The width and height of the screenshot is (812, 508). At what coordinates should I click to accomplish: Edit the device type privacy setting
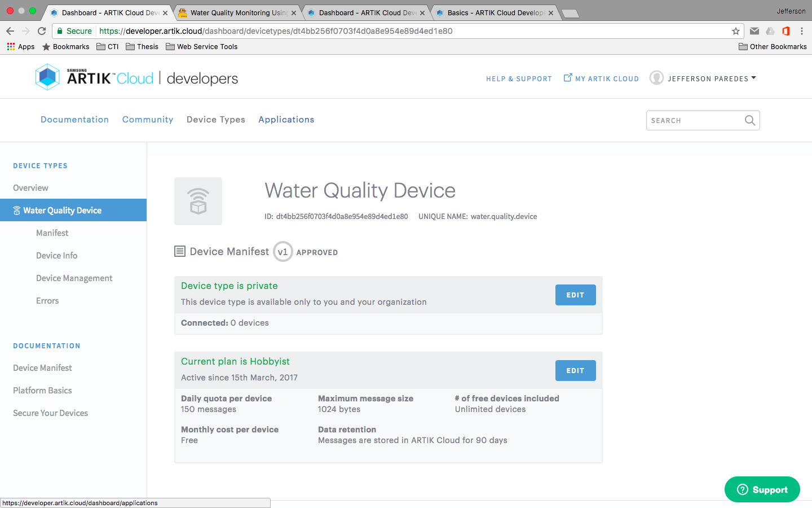[x=575, y=295]
